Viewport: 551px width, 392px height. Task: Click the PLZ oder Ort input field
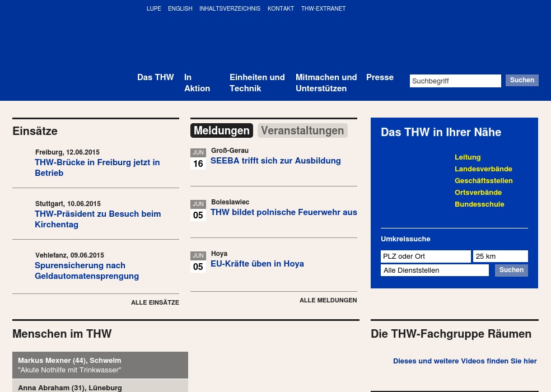[426, 256]
